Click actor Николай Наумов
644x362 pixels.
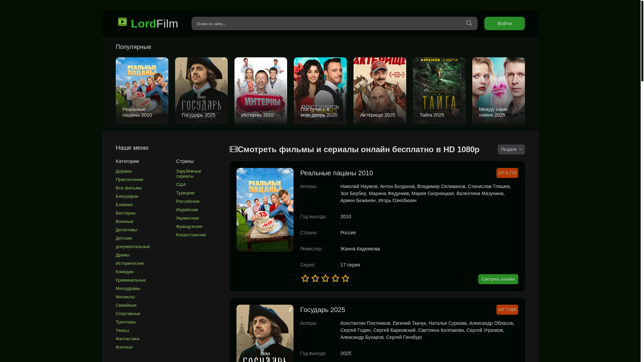359,186
